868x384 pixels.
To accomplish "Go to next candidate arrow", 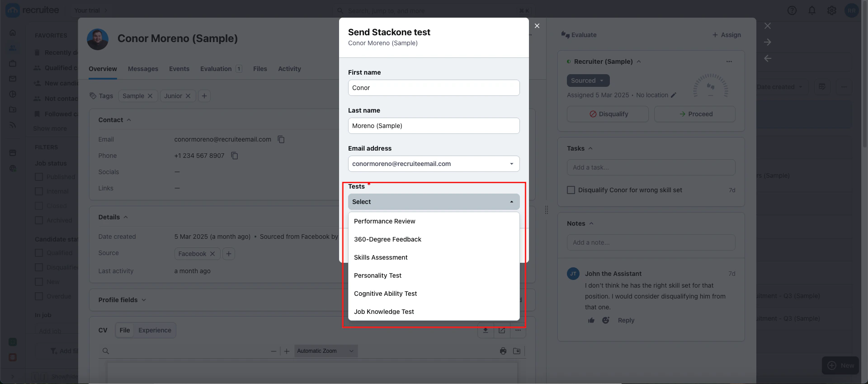I will (768, 42).
